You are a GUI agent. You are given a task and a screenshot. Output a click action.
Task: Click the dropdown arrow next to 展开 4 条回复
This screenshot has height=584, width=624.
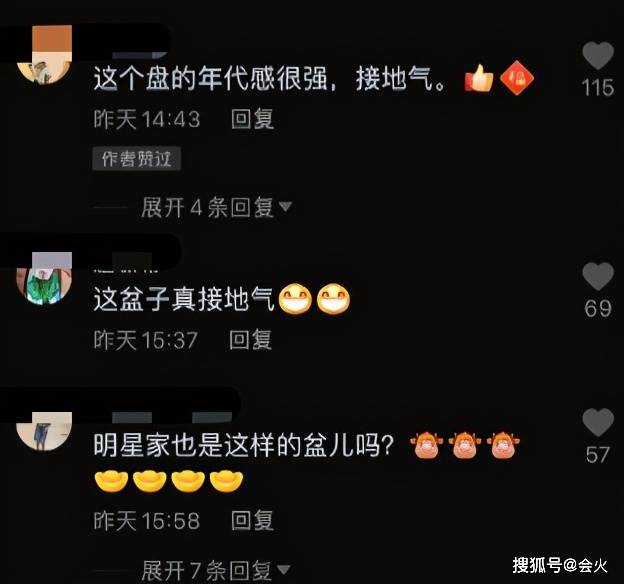pos(285,206)
